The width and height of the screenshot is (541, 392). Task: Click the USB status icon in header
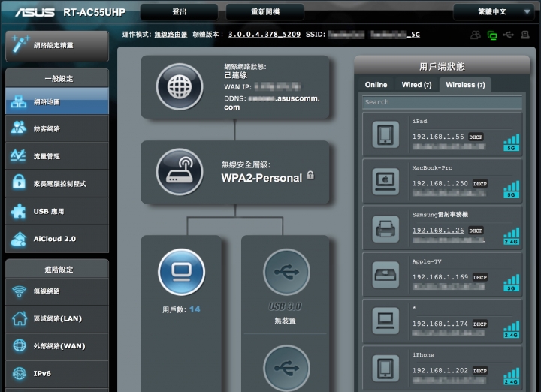508,35
